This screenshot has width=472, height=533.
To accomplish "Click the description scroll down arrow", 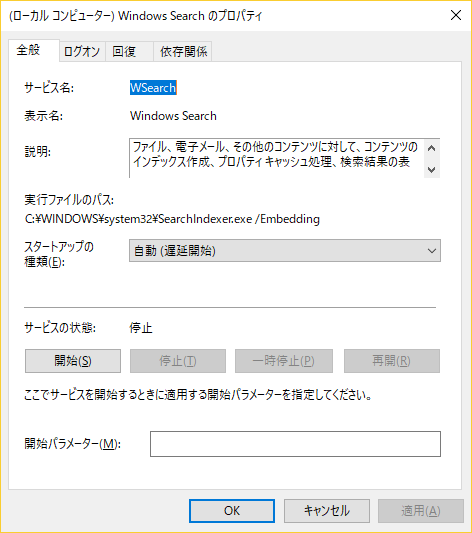I will click(x=432, y=169).
